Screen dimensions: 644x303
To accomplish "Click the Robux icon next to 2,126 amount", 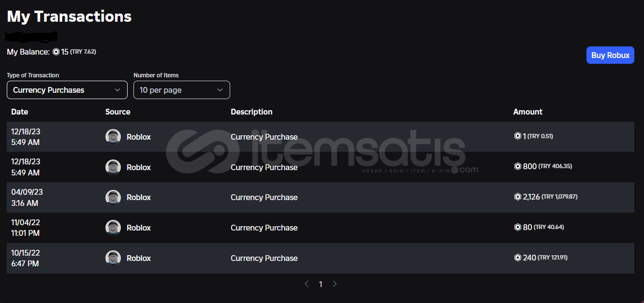I will pyautogui.click(x=517, y=197).
